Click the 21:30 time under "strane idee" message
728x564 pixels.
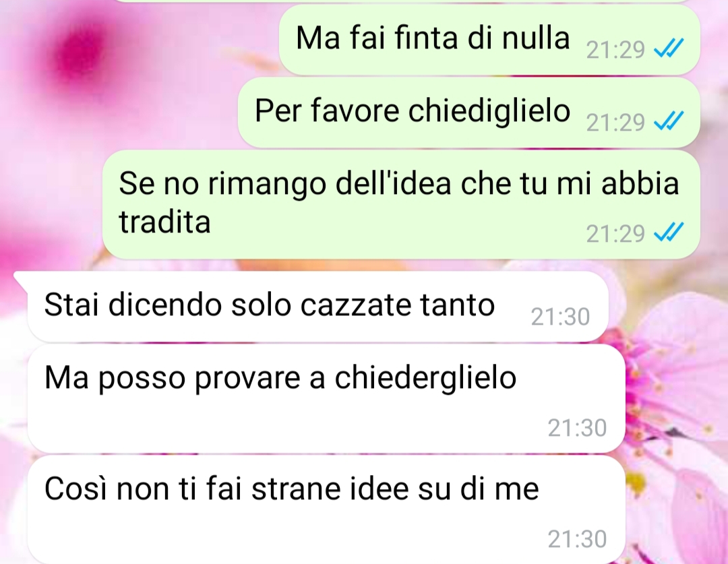click(577, 539)
